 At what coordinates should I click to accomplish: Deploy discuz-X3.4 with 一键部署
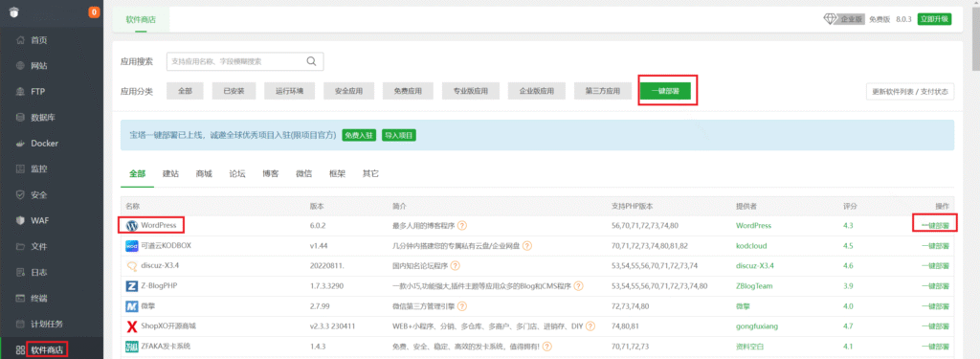coord(935,266)
